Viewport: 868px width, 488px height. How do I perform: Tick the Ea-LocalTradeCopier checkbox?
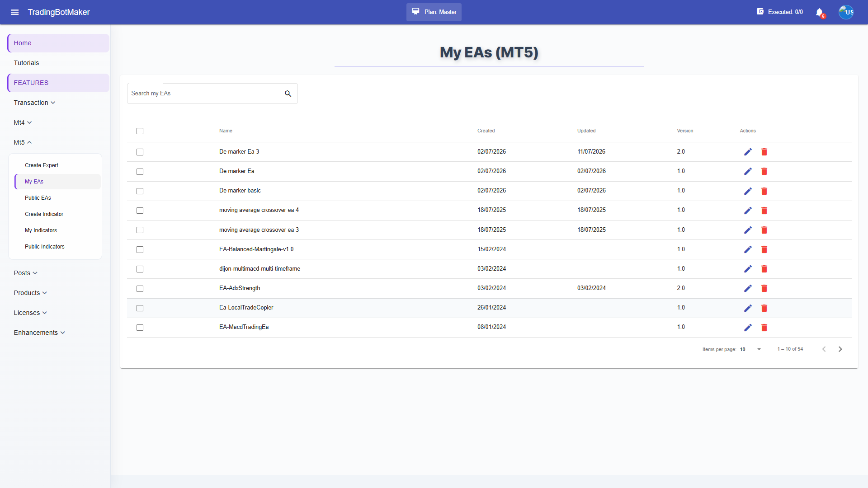pos(140,308)
